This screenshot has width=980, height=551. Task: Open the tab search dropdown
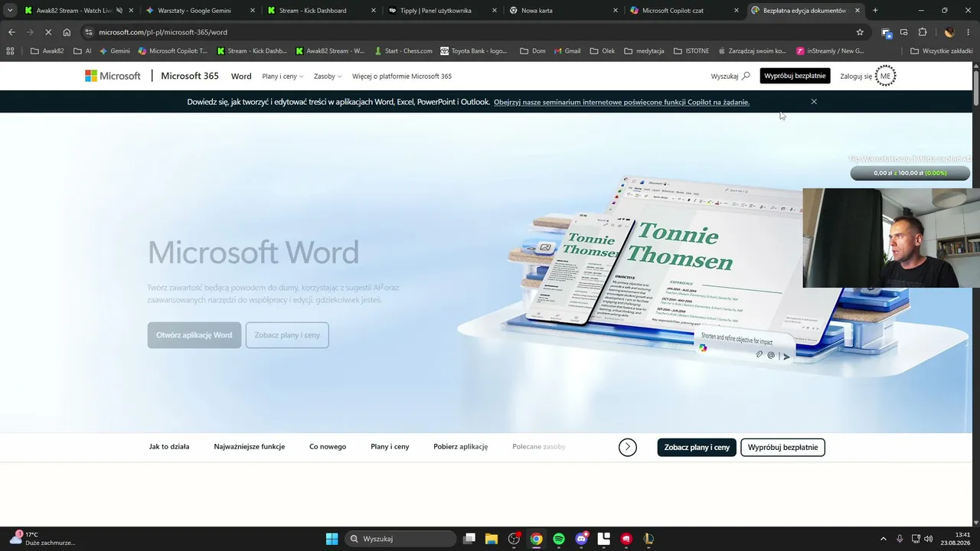10,11
